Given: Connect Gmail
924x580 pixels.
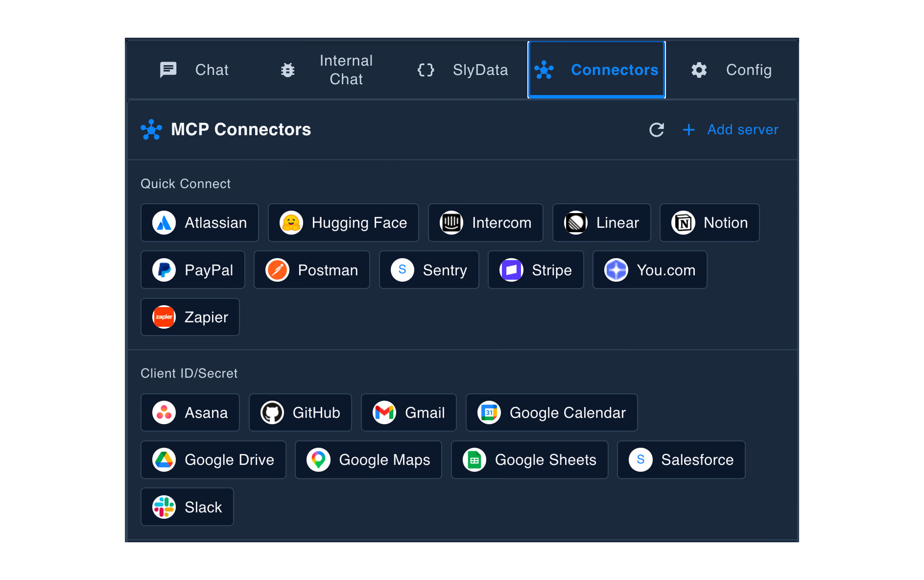Looking at the screenshot, I should [x=409, y=412].
